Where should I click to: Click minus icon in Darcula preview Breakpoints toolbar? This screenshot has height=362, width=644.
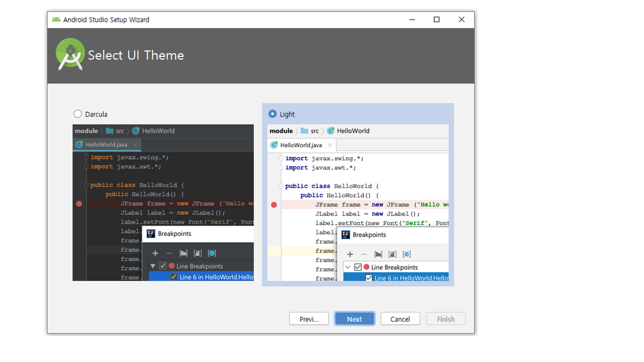pyautogui.click(x=169, y=253)
